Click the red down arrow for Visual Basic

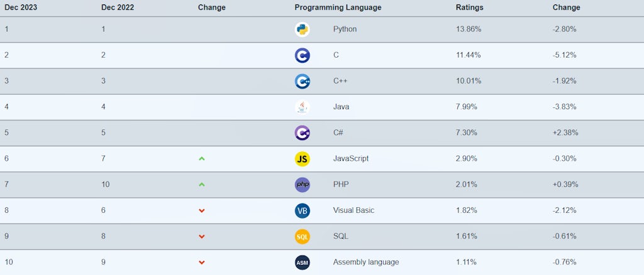[202, 211]
